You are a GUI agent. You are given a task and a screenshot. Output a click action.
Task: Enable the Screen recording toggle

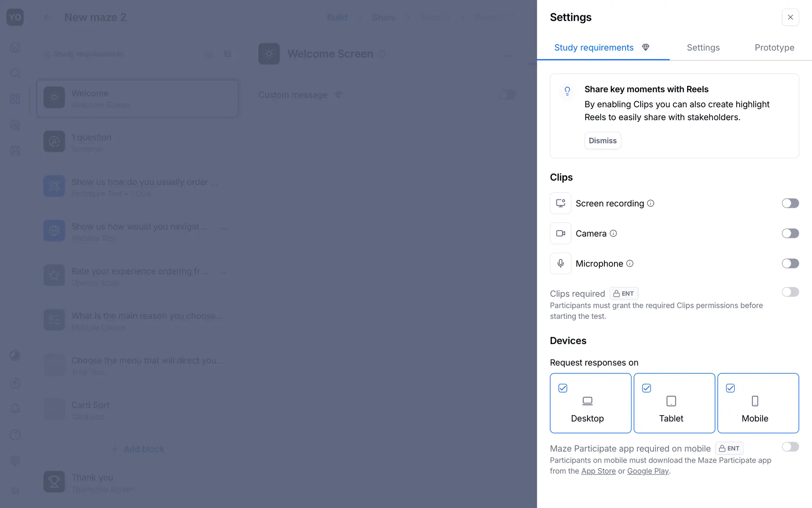[790, 203]
